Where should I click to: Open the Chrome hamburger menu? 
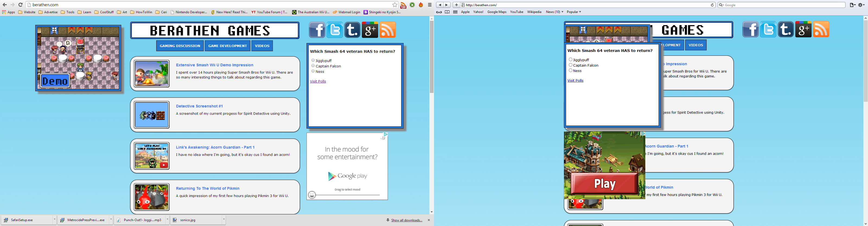(430, 5)
